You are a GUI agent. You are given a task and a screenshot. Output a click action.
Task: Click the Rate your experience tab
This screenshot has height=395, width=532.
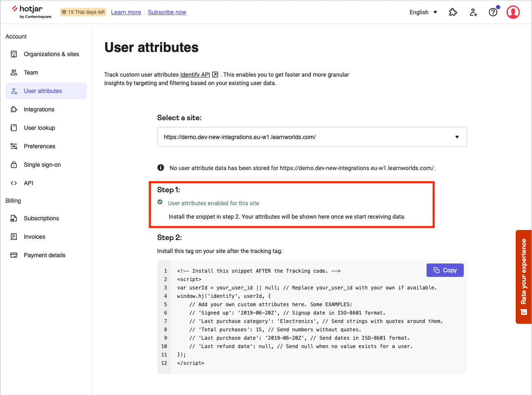click(x=524, y=277)
